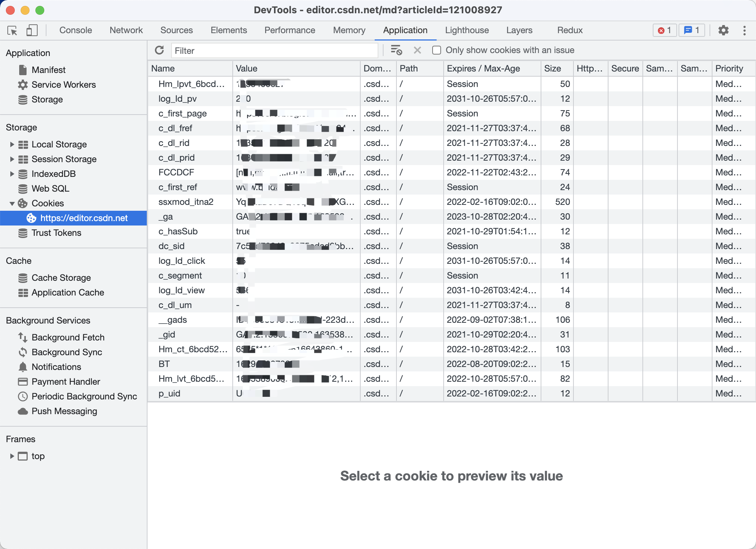Select https://editor.csdn.net cookie origin

73,218
